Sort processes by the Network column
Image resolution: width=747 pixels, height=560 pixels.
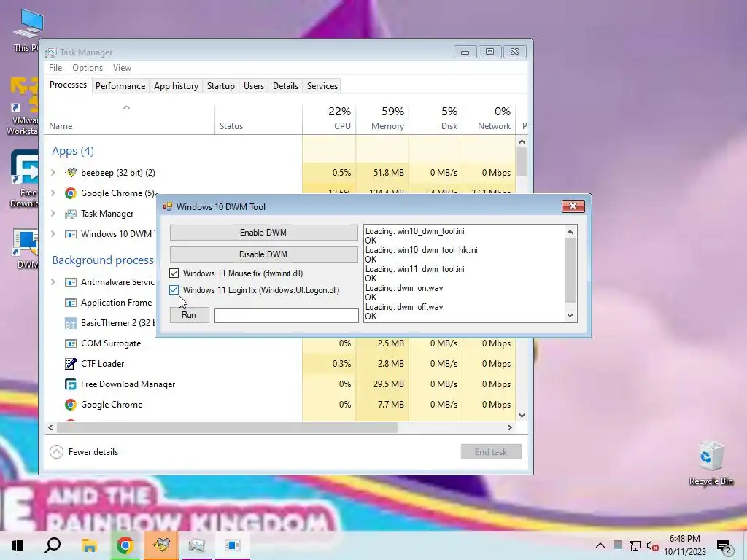point(489,118)
